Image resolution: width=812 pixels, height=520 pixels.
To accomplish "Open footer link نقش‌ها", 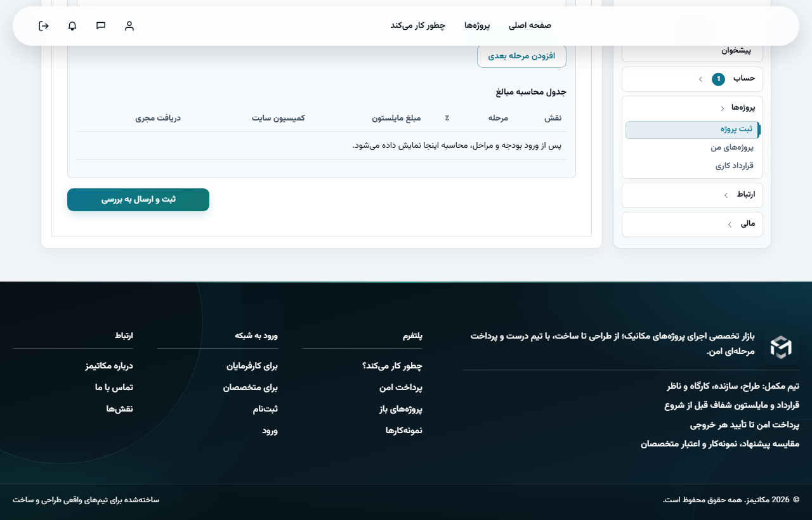I will [120, 409].
